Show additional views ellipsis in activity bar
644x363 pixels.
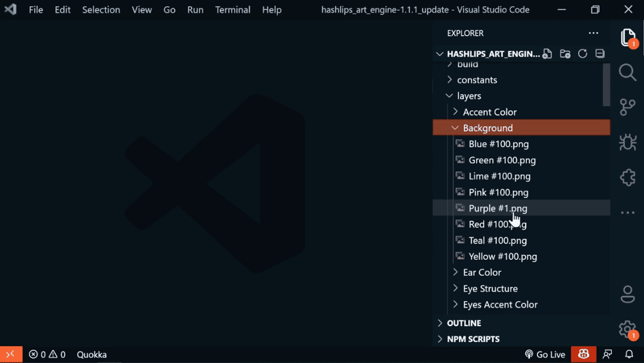point(628,212)
